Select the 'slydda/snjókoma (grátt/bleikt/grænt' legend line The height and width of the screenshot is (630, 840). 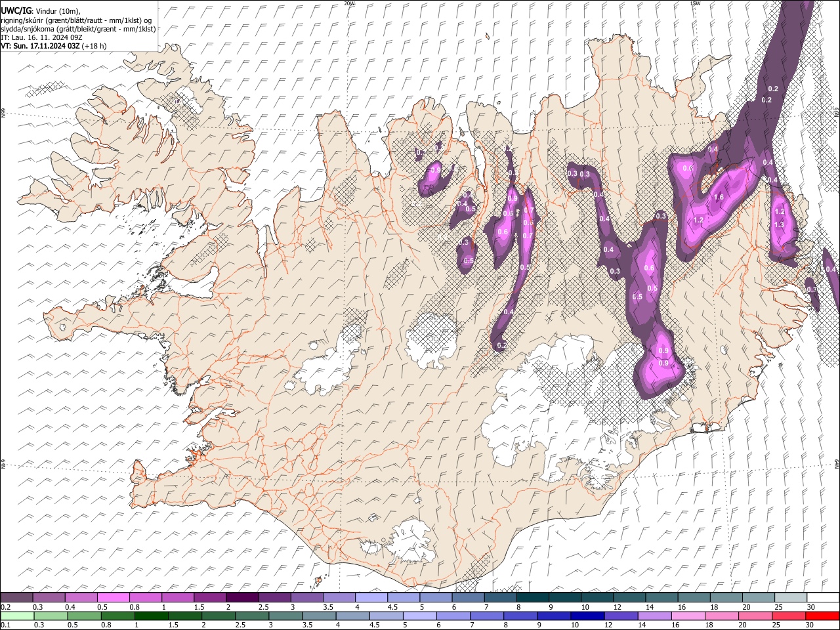(78, 29)
